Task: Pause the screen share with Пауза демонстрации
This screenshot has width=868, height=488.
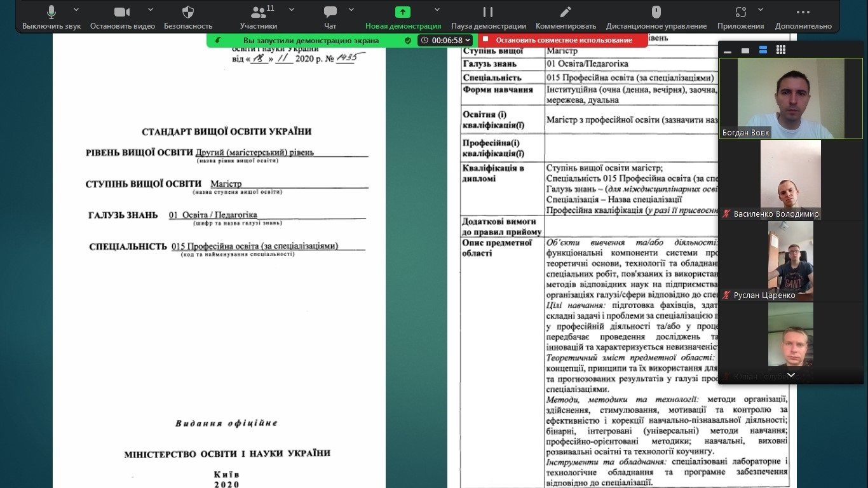Action: click(x=488, y=17)
